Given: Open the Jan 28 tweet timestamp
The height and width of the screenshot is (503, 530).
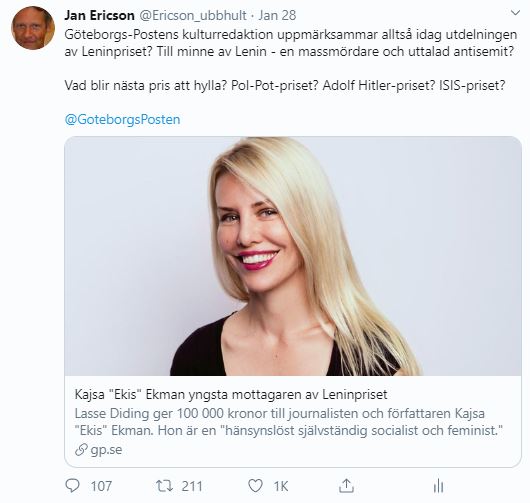Looking at the screenshot, I should (x=277, y=15).
